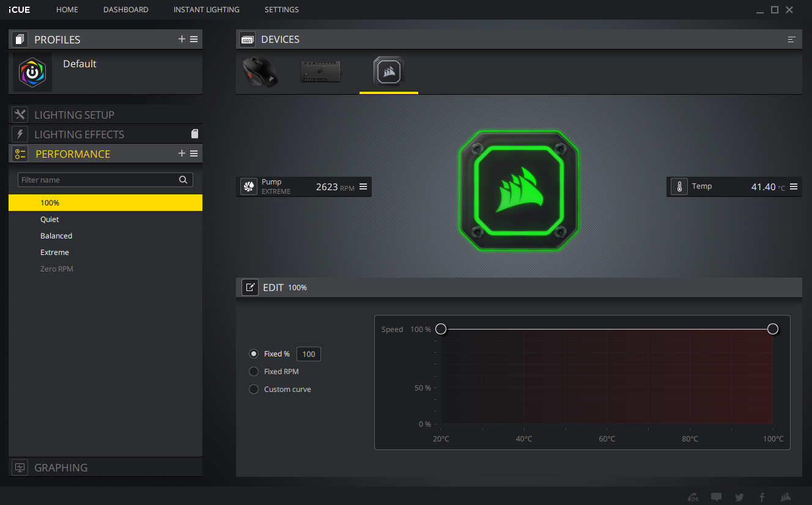Image resolution: width=812 pixels, height=505 pixels.
Task: Select the Zero RPM preset
Action: click(105, 269)
